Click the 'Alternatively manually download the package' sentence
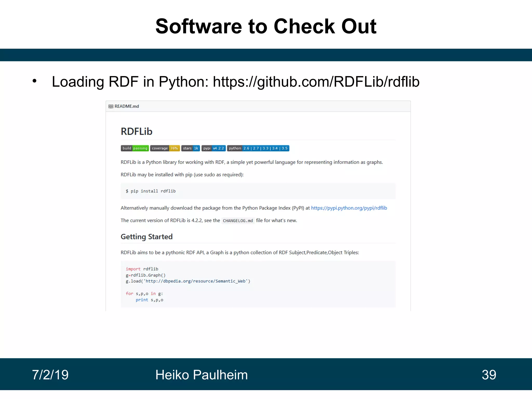Image resolution: width=532 pixels, height=399 pixels. 254,208
